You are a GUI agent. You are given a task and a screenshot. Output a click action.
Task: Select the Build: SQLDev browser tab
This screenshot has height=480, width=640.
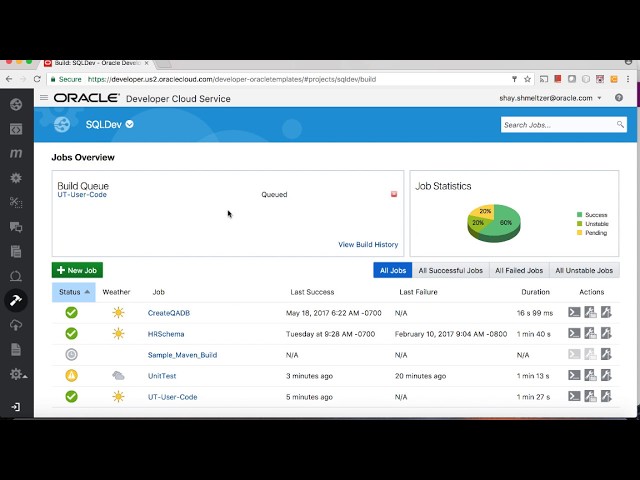tap(97, 63)
